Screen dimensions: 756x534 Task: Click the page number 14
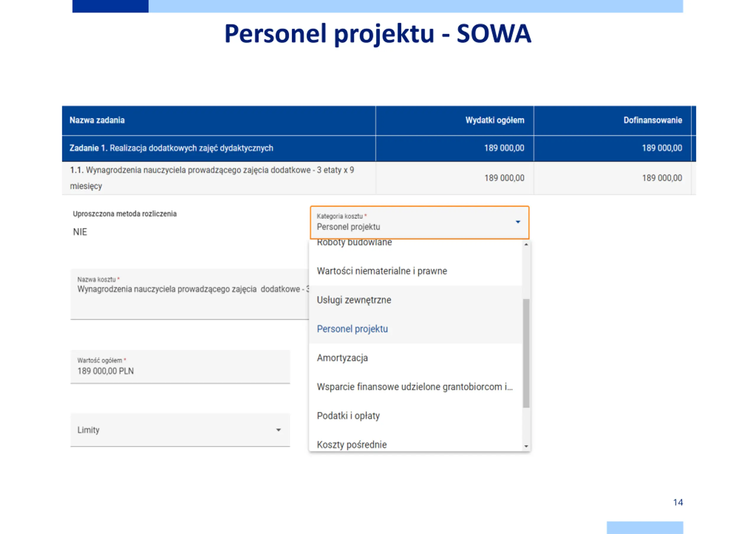[678, 502]
